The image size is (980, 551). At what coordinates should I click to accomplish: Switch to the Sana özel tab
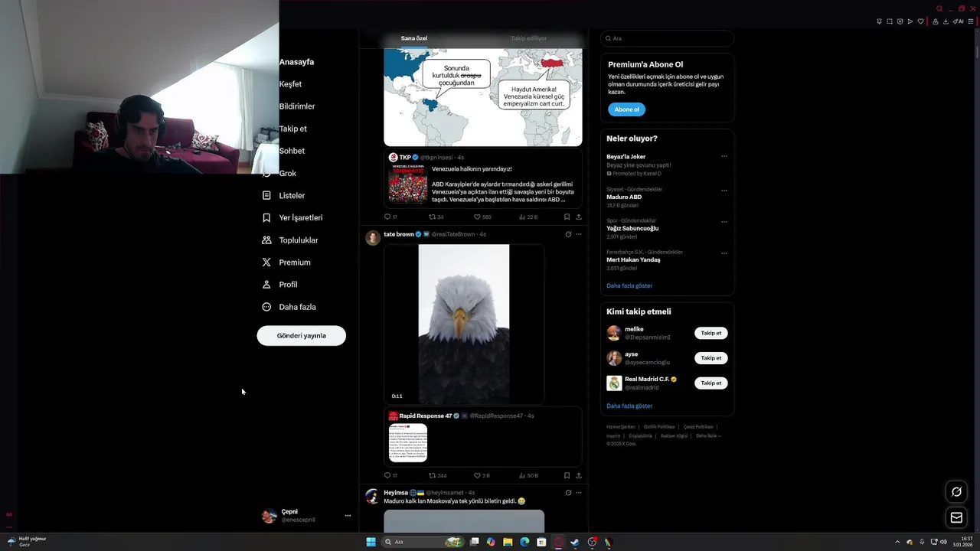click(414, 38)
